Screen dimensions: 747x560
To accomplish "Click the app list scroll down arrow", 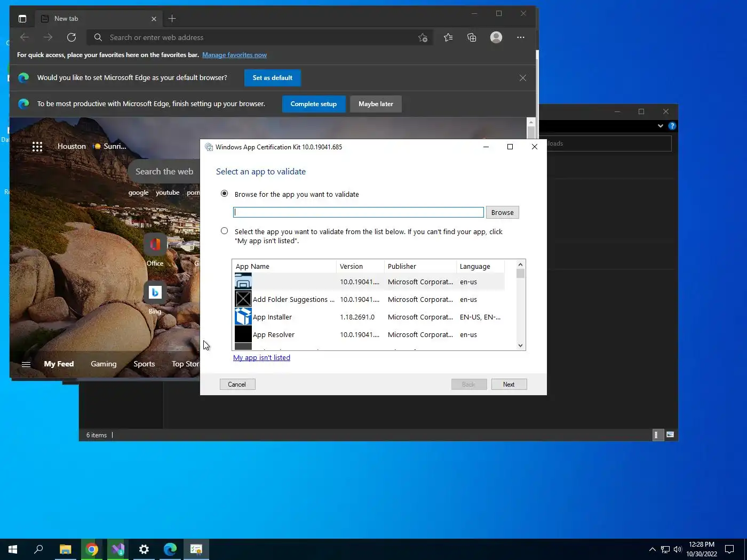I will point(521,346).
